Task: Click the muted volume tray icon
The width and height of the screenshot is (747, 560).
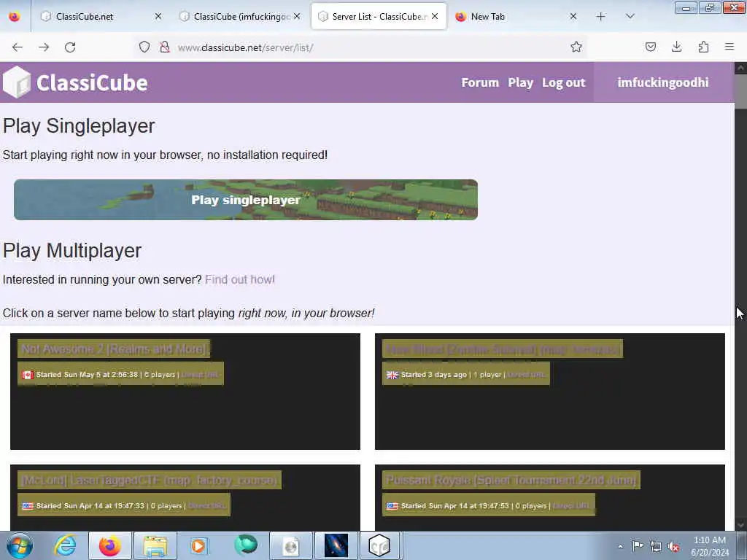Action: (x=673, y=546)
